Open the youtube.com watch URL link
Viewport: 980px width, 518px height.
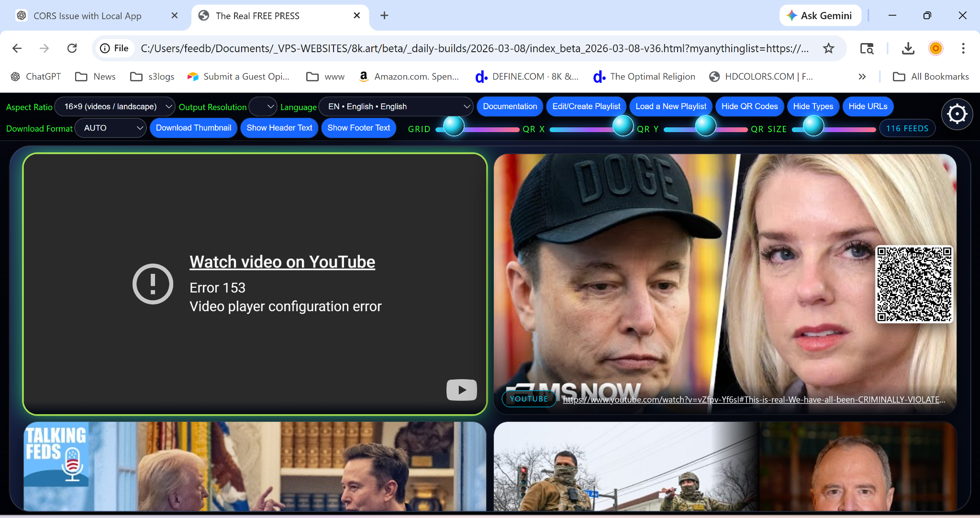tap(754, 400)
